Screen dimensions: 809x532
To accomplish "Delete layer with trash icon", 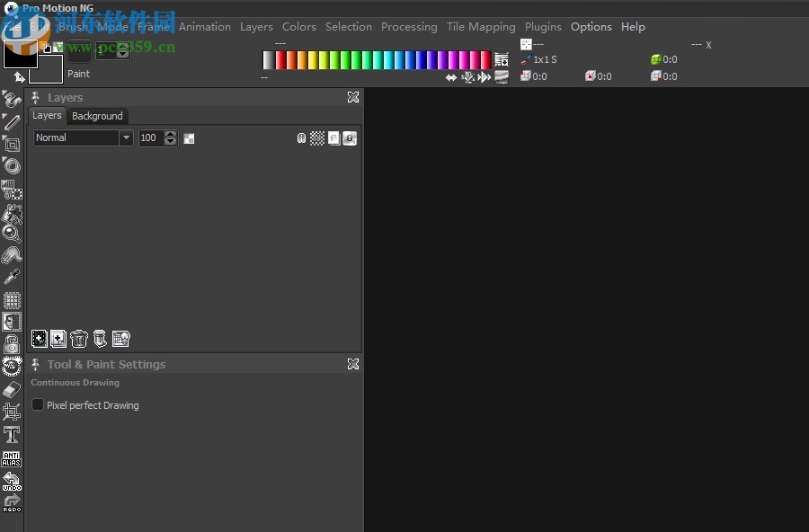I will [79, 339].
